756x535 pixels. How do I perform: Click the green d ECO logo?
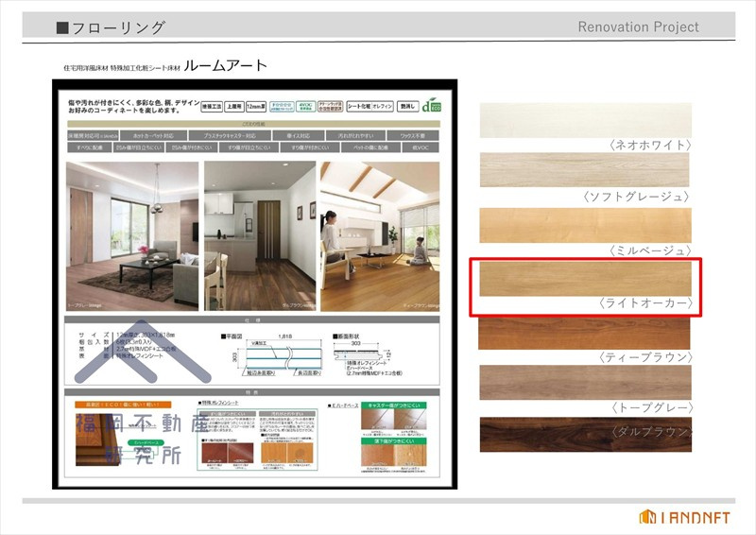coord(431,105)
